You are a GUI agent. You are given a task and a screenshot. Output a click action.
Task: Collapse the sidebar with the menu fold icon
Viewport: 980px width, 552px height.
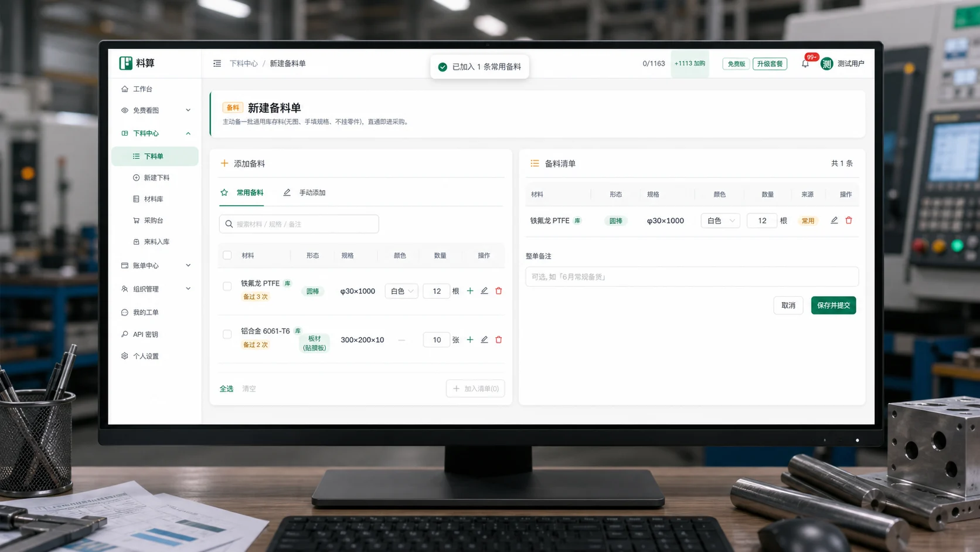(x=217, y=63)
